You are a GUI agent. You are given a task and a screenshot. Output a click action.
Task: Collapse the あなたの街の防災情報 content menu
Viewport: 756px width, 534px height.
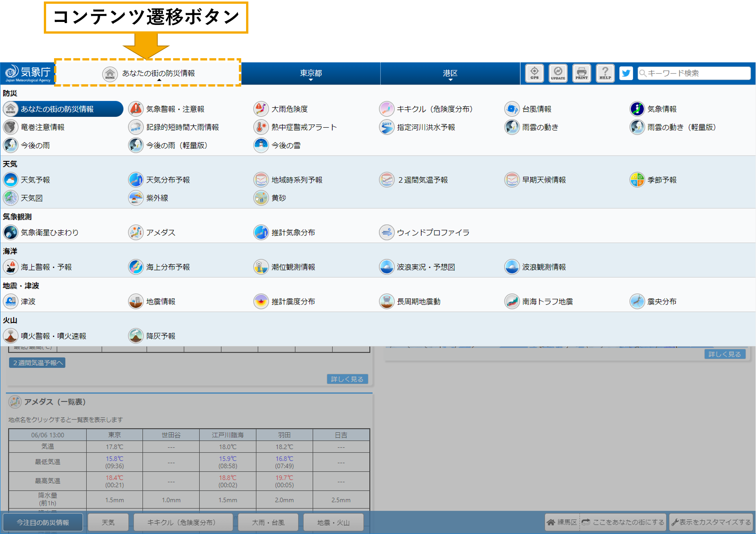[159, 73]
